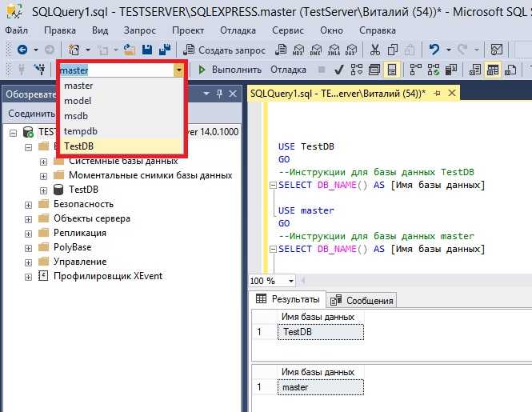Click the Cut scissors icon
This screenshot has height=412, width=532.
click(374, 50)
